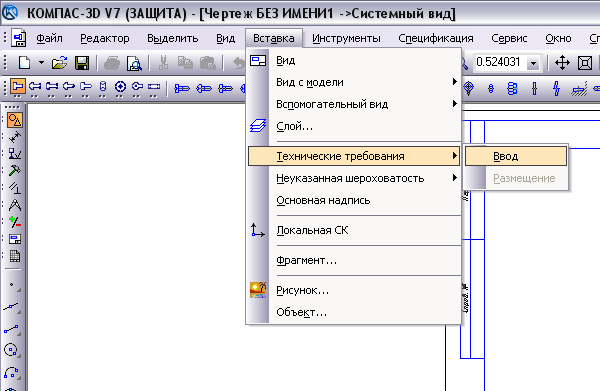This screenshot has width=600, height=391.
Task: Open the Редактор menu
Action: pos(104,38)
